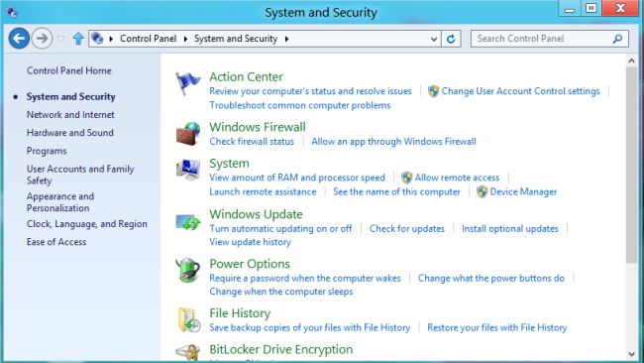Check firewall status

[252, 142]
